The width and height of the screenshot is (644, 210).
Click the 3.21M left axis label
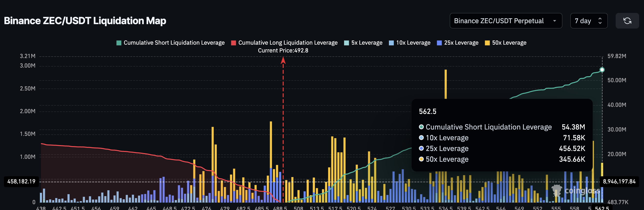(x=28, y=56)
